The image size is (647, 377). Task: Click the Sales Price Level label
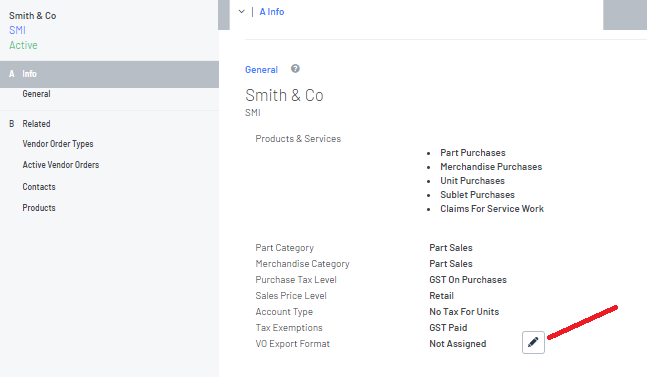click(x=291, y=296)
